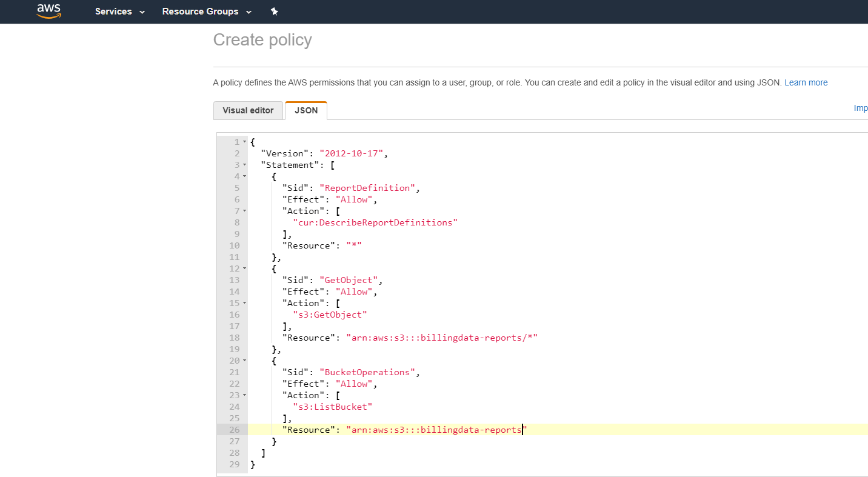Image resolution: width=868 pixels, height=477 pixels.
Task: Collapse the Statement array fold arrow on line 3
Action: point(244,165)
